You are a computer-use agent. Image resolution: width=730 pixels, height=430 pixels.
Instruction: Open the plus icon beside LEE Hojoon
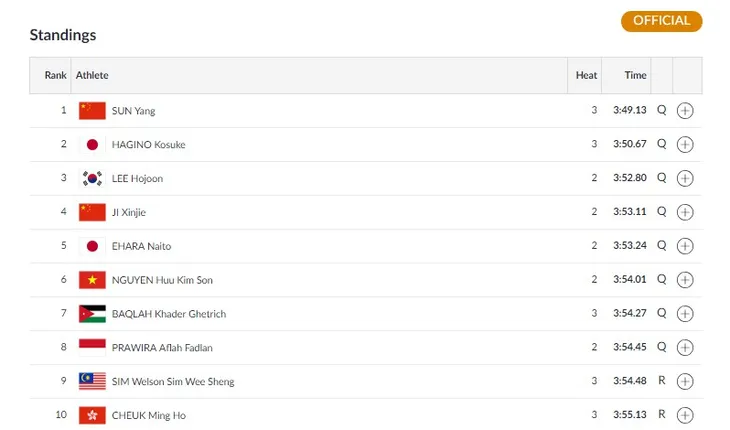(x=685, y=178)
